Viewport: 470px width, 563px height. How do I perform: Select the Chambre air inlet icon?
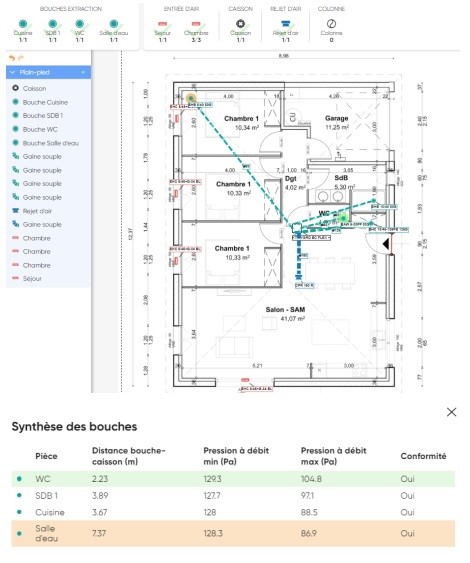pos(196,24)
